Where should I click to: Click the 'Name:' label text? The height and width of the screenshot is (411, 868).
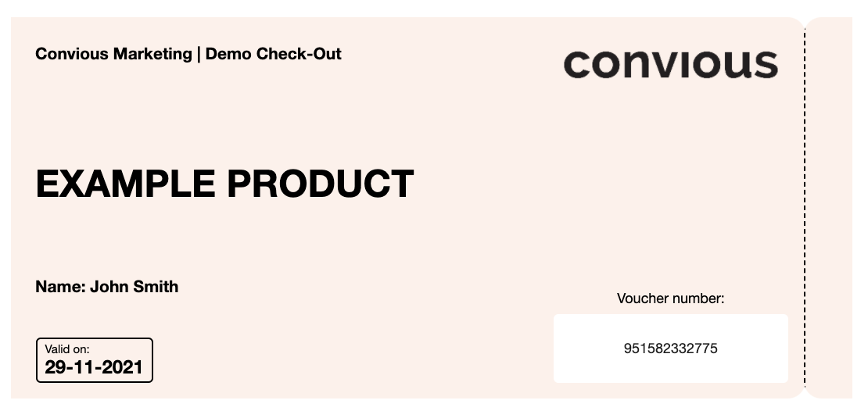click(x=61, y=287)
